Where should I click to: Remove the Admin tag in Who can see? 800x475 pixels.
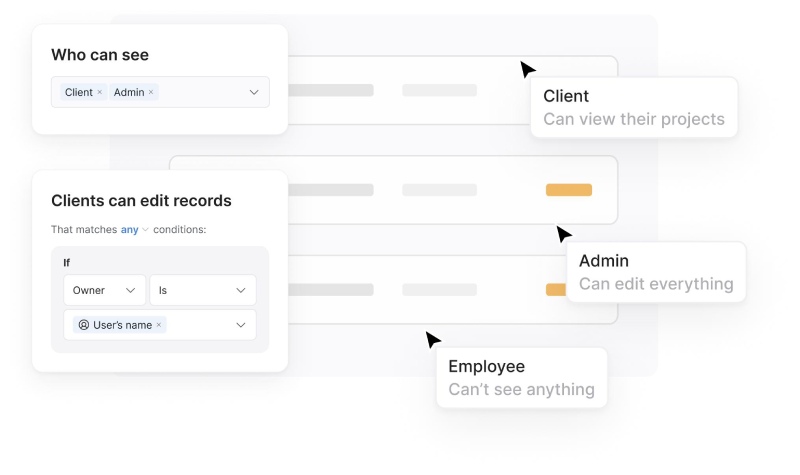151,92
